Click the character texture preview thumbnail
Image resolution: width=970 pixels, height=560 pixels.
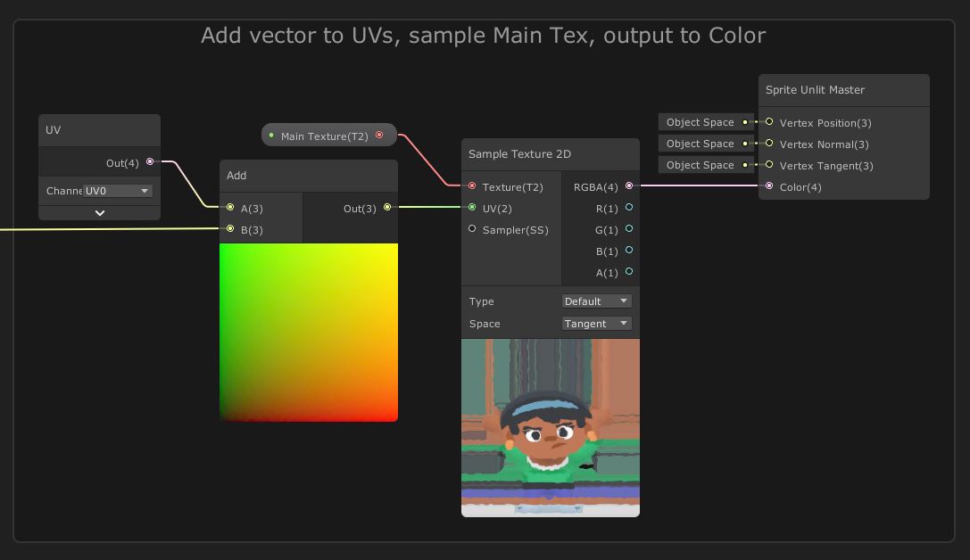[550, 427]
